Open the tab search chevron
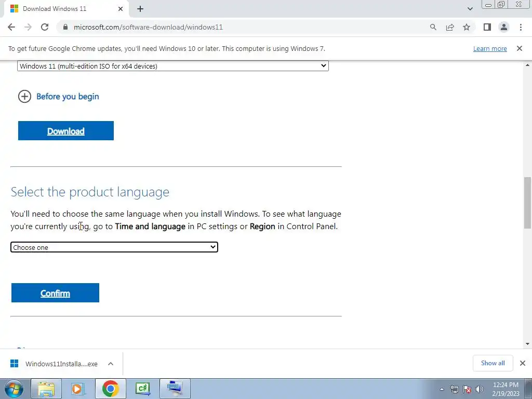 [470, 9]
